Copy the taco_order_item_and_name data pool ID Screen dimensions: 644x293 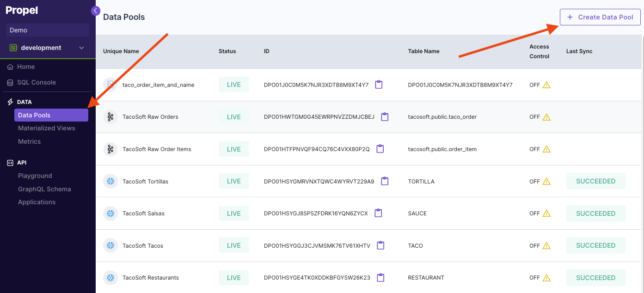(379, 85)
